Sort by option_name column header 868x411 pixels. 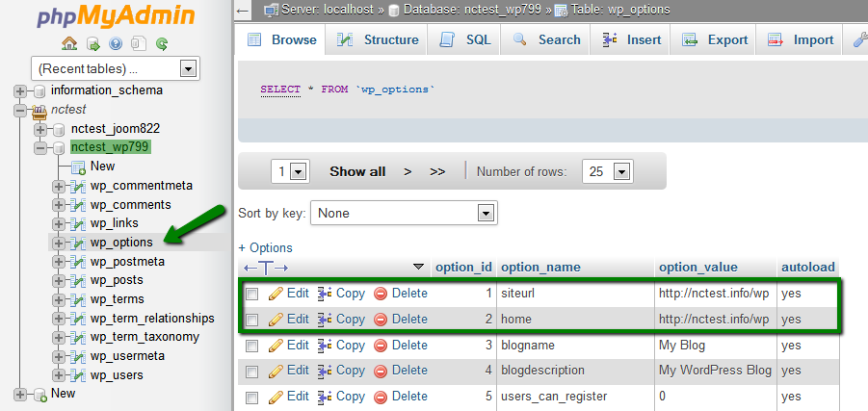(540, 268)
